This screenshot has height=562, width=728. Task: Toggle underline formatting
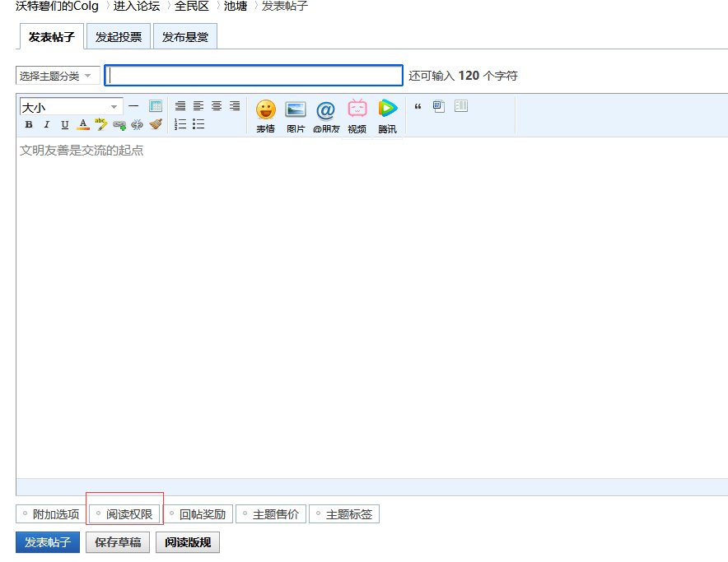click(x=64, y=124)
